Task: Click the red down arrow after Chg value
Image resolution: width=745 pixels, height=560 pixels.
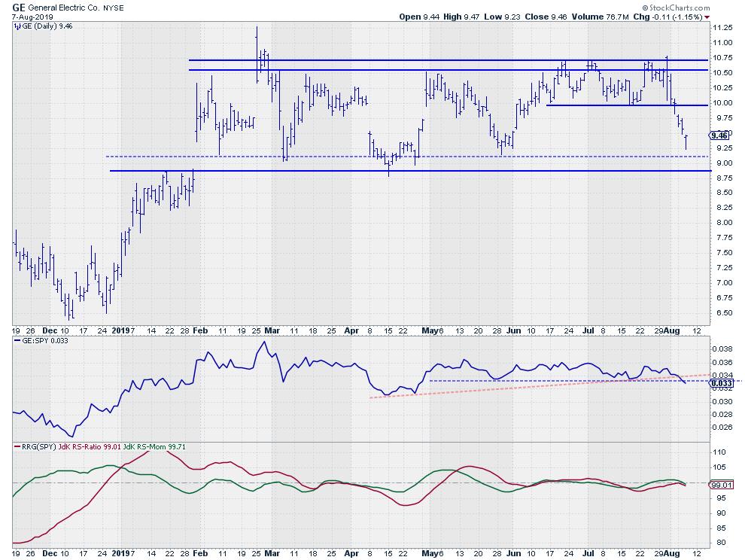Action: pyautogui.click(x=707, y=17)
